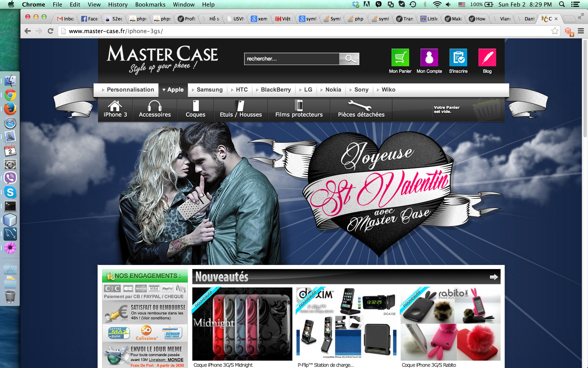This screenshot has width=588, height=368.
Task: Open the Mon Compte purple user icon
Action: tap(429, 57)
